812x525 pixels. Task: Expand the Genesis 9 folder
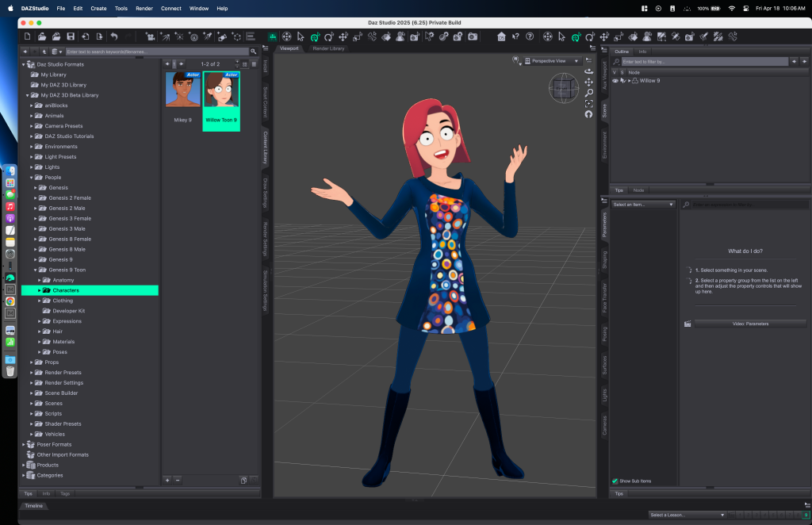click(x=35, y=259)
